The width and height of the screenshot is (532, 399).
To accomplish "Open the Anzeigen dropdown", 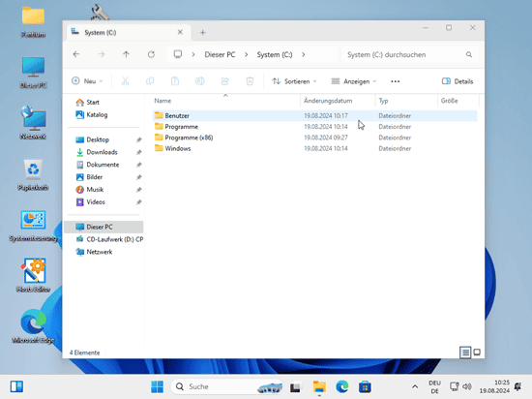I will (x=354, y=81).
